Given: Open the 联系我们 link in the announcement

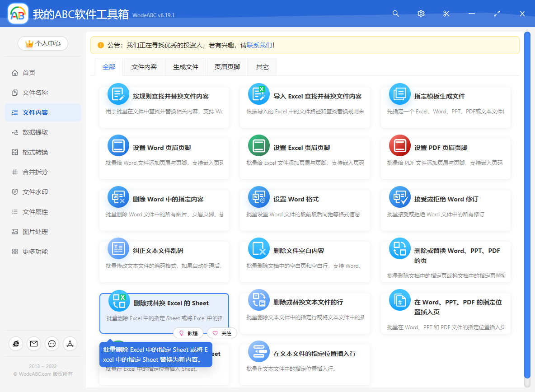Looking at the screenshot, I should [x=259, y=45].
